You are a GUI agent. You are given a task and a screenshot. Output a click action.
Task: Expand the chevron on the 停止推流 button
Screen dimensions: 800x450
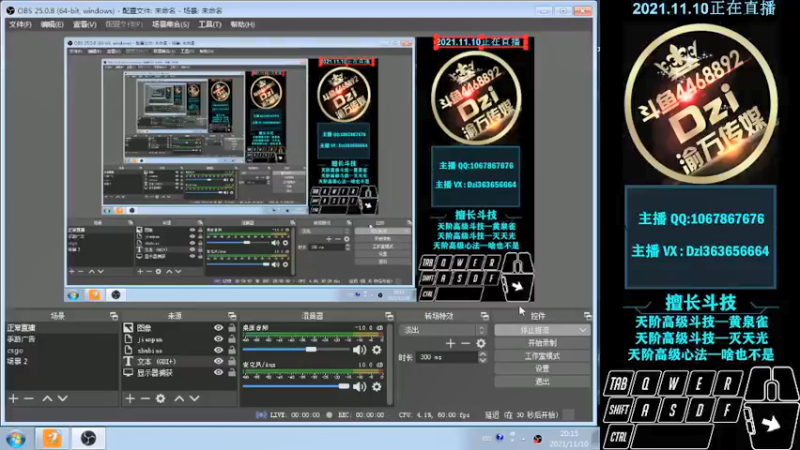(583, 330)
